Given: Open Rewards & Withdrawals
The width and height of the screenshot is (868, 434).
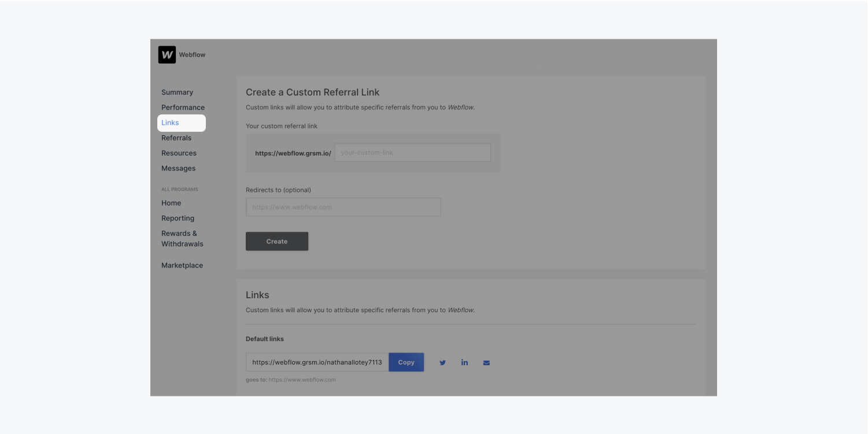Looking at the screenshot, I should (x=182, y=239).
